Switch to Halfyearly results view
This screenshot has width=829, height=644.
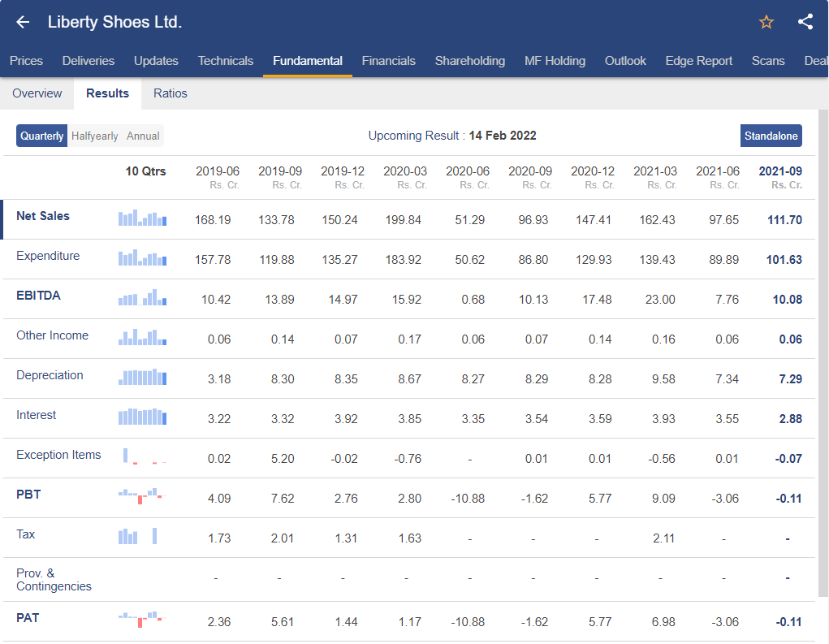(x=95, y=136)
